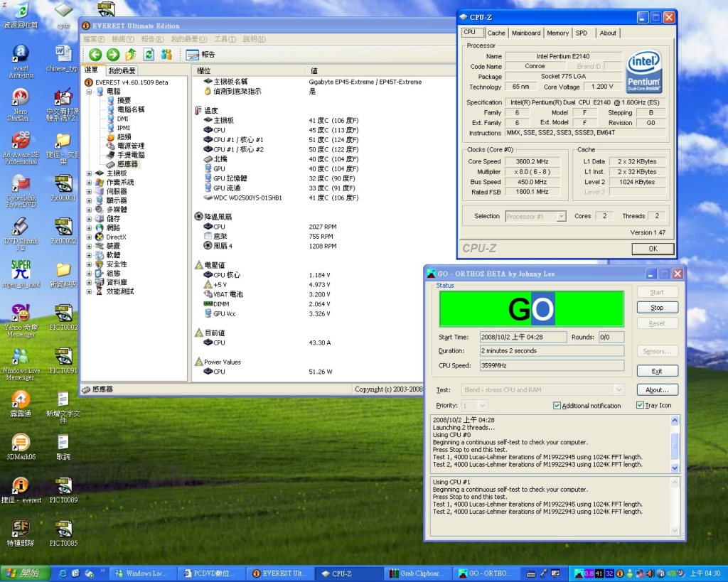This screenshot has width=728, height=582.
Task: Open the 歌詞 text file icon
Action: (x=63, y=446)
